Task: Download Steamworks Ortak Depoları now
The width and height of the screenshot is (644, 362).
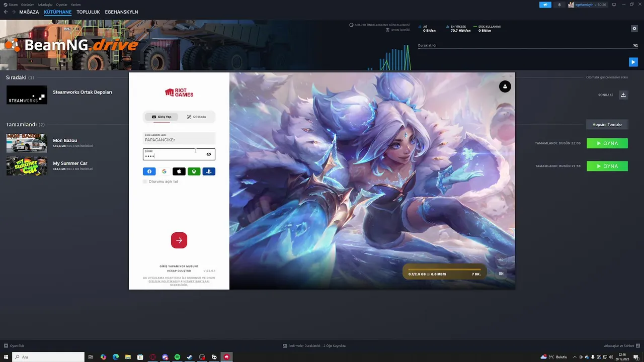Action: [623, 95]
